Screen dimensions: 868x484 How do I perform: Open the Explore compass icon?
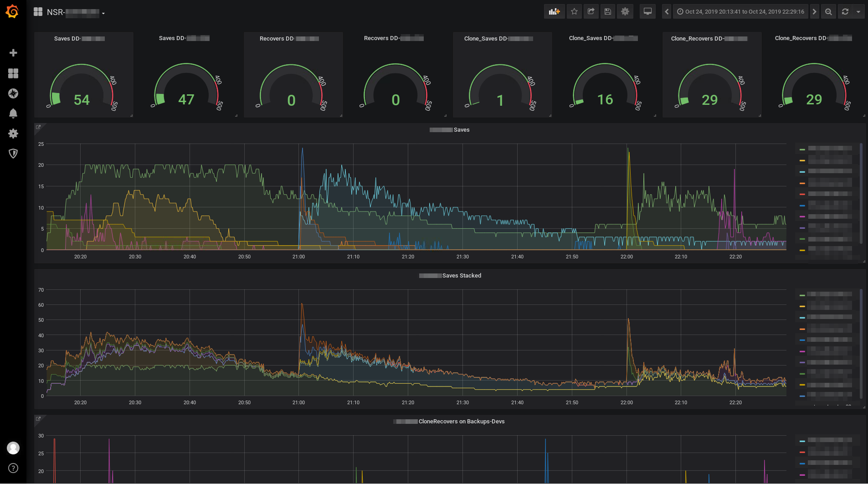pos(13,93)
